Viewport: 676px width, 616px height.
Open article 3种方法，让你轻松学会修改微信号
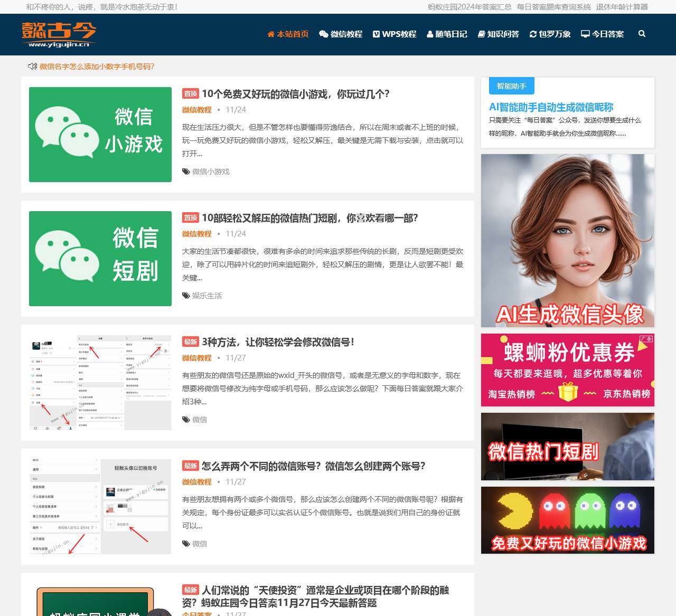pos(278,342)
